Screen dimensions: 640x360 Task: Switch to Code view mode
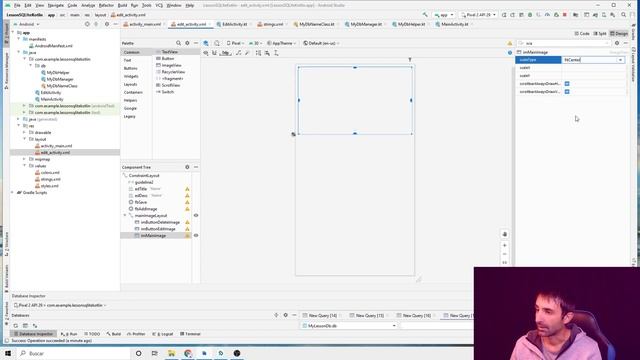[x=582, y=33]
